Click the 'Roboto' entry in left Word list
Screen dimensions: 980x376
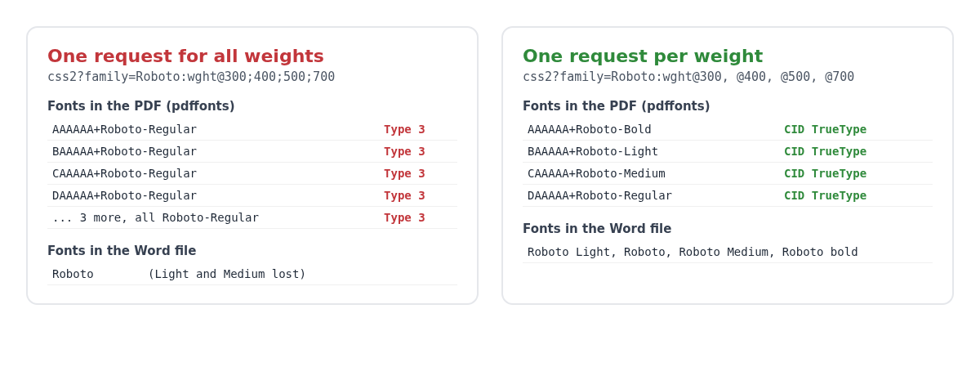[73, 274]
